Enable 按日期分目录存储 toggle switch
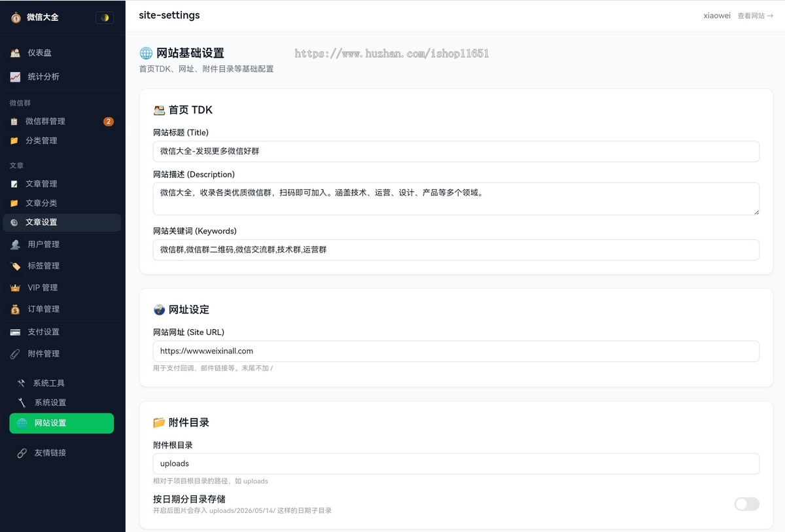The height and width of the screenshot is (532, 785). click(746, 504)
